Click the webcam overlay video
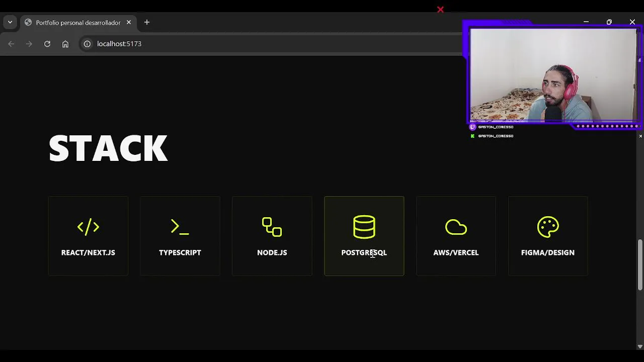Viewport: 644px width, 362px height. (553, 75)
